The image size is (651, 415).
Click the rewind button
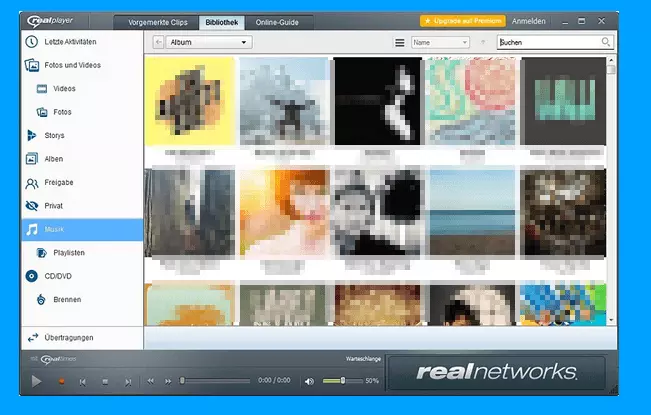150,381
